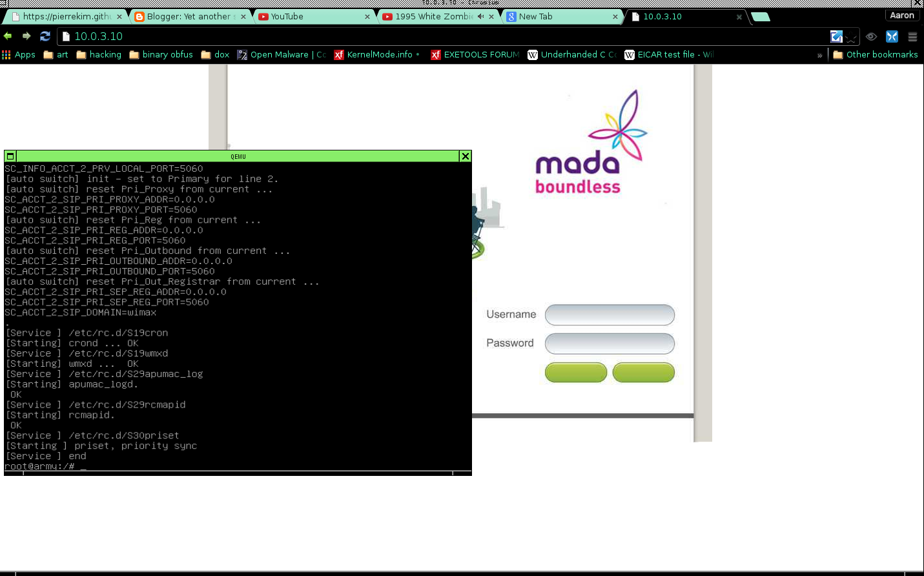Open the EXETOOLS FORUM bookmark
This screenshot has width=924, height=576.
tap(475, 55)
